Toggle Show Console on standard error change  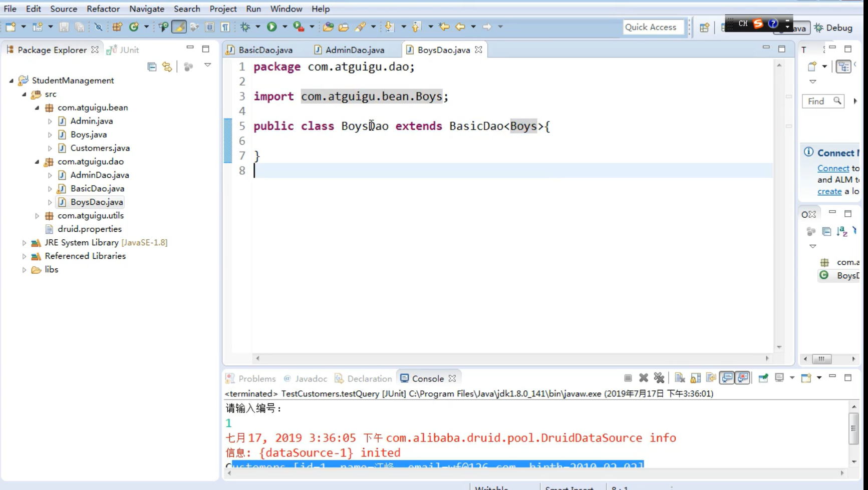click(x=743, y=378)
